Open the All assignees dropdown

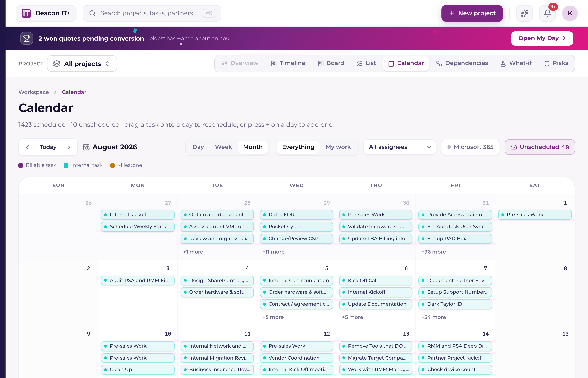pyautogui.click(x=400, y=147)
